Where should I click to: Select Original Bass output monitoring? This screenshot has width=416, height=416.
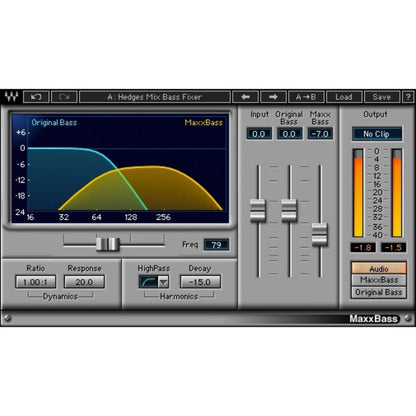tap(379, 292)
